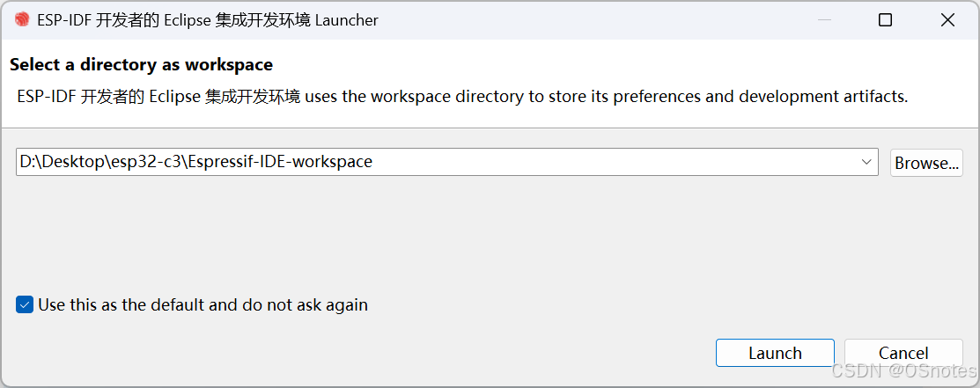The width and height of the screenshot is (980, 388).
Task: Open the Browse... directory picker
Action: (926, 163)
